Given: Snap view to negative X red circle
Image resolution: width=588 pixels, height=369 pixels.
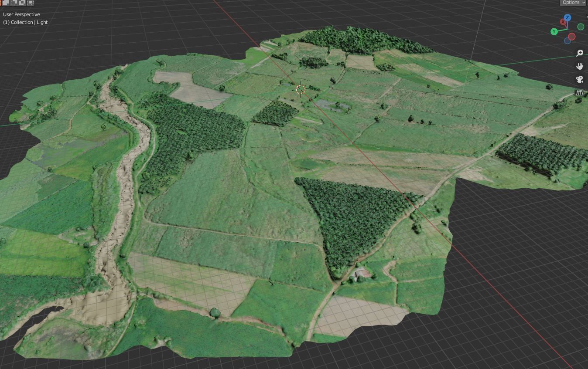Looking at the screenshot, I should pos(571,37).
